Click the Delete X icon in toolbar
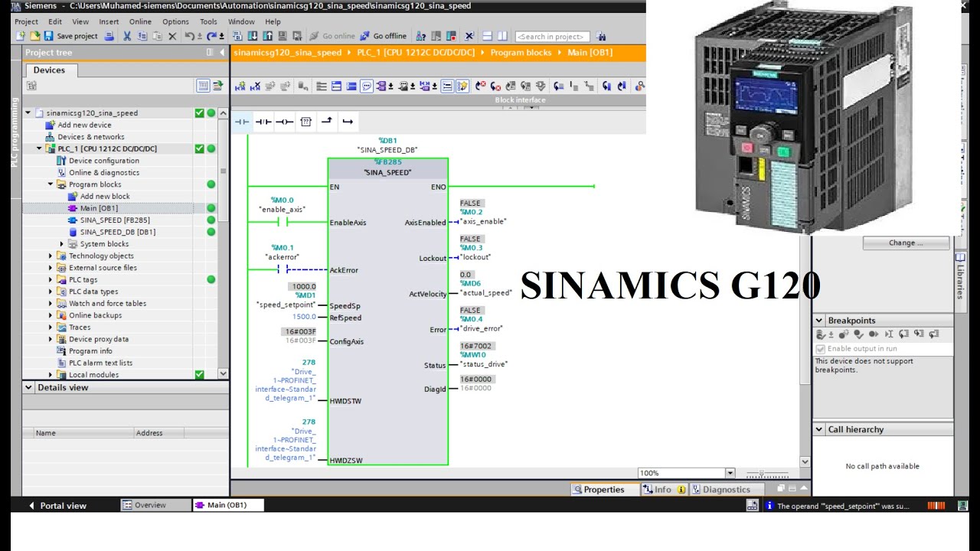Screen dimensions: 980x551 point(172,36)
